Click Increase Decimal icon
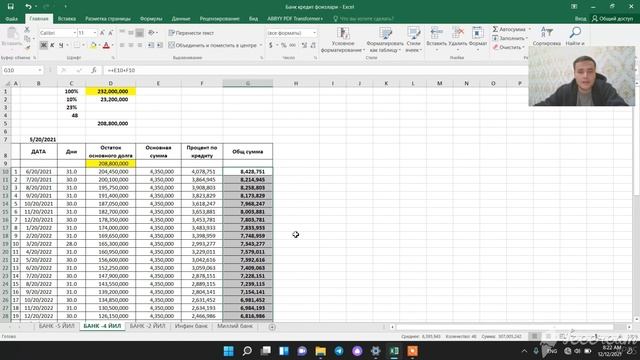Image resolution: width=640 pixels, height=360 pixels. (304, 45)
